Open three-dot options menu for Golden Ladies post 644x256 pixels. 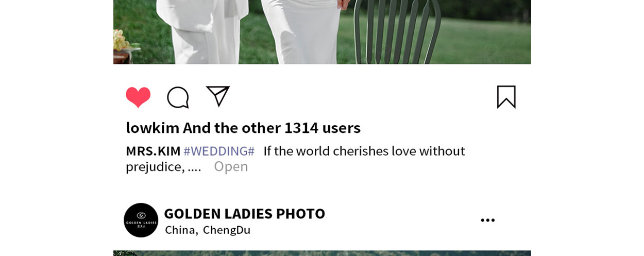click(488, 220)
